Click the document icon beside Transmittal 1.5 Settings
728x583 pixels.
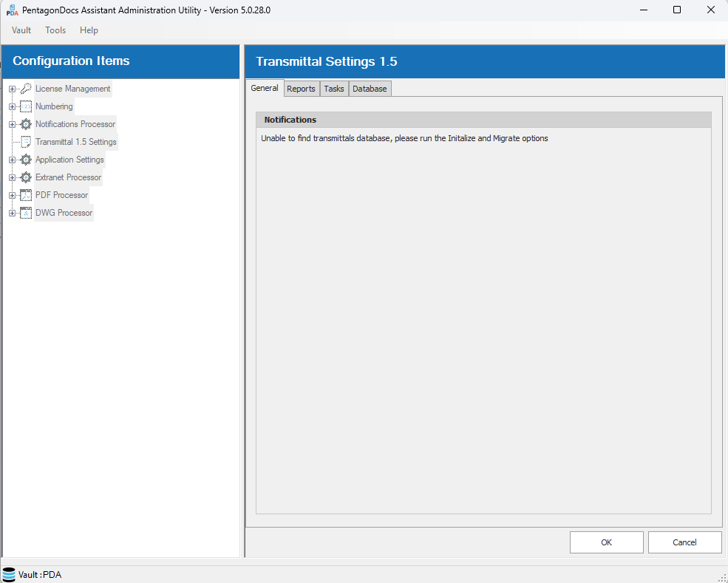coord(26,142)
